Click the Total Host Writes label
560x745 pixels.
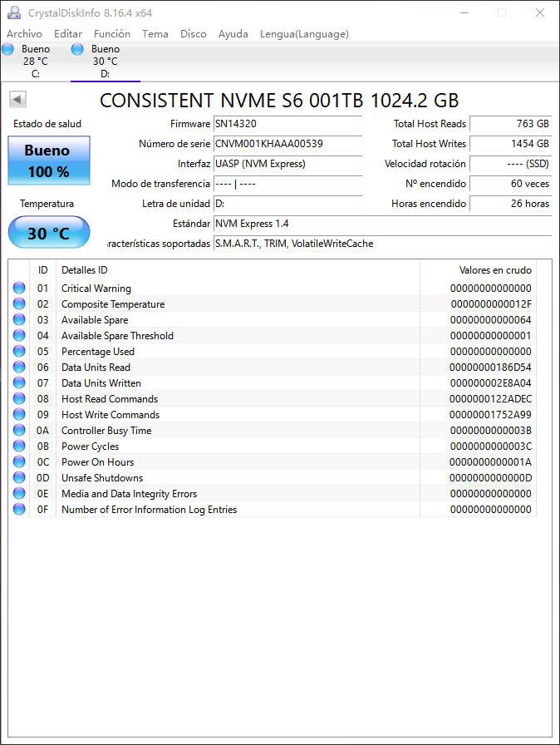point(429,144)
